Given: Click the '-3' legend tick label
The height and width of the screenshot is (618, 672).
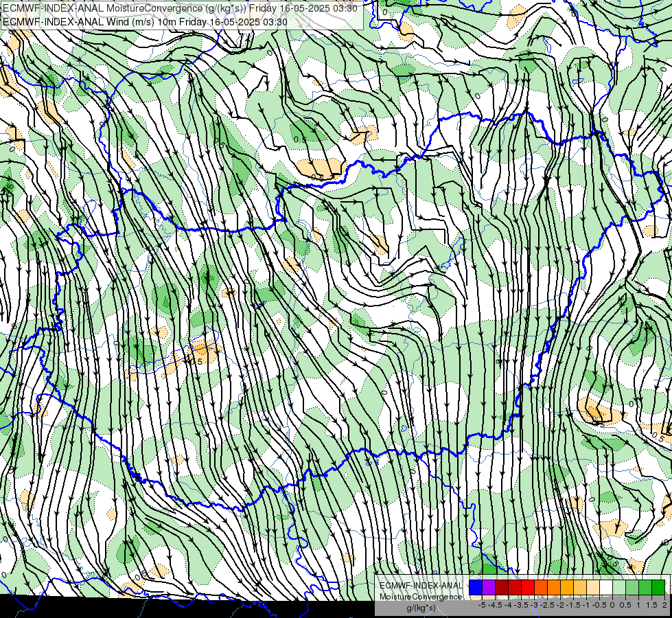Looking at the screenshot, I should click(x=535, y=605).
